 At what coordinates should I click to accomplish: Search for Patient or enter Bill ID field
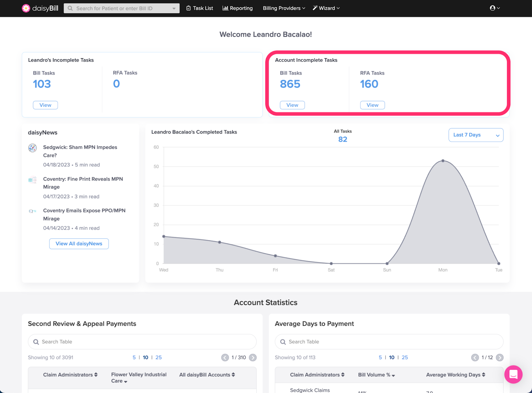coord(121,8)
